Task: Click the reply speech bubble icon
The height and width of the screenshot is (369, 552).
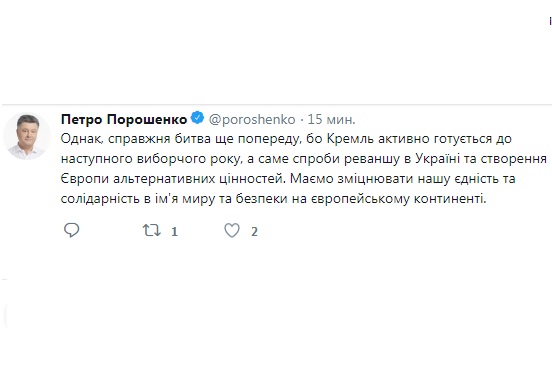Action: [71, 231]
